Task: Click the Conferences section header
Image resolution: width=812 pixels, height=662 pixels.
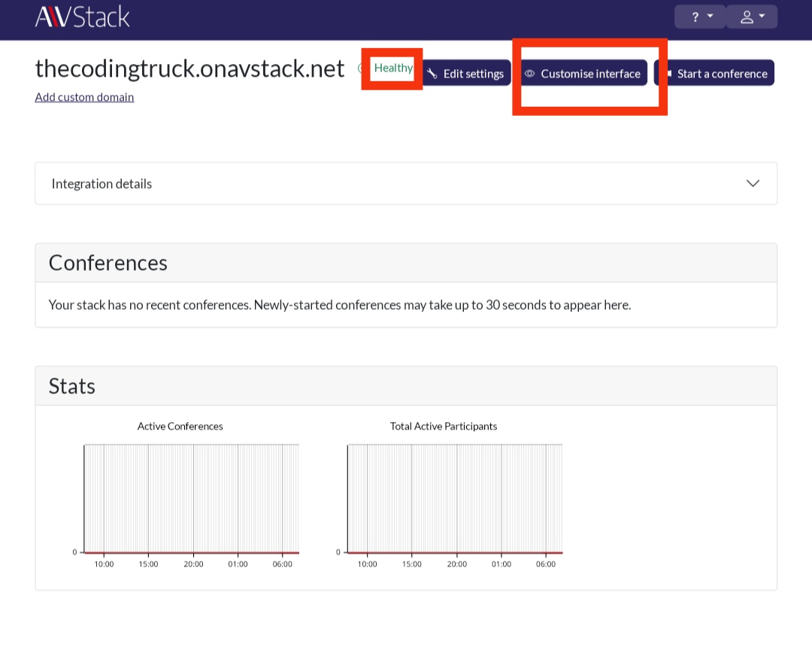Action: (x=108, y=263)
